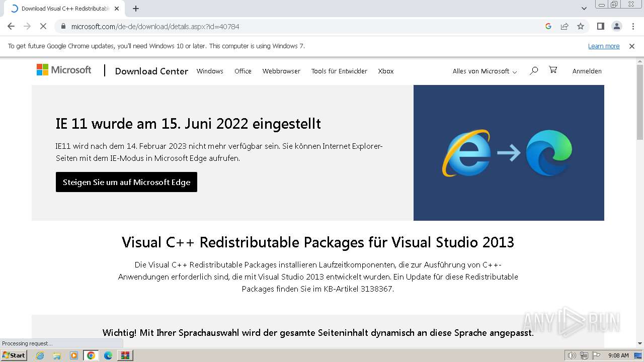The image size is (644, 362).
Task: Click the IE to Edge banner image
Action: pyautogui.click(x=509, y=153)
